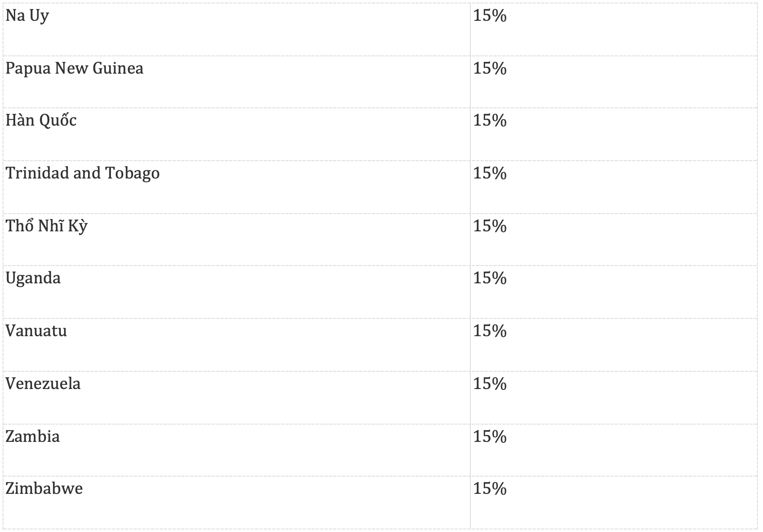Click the 15% value beside Na Uy
The image size is (763, 532).
[x=490, y=16]
